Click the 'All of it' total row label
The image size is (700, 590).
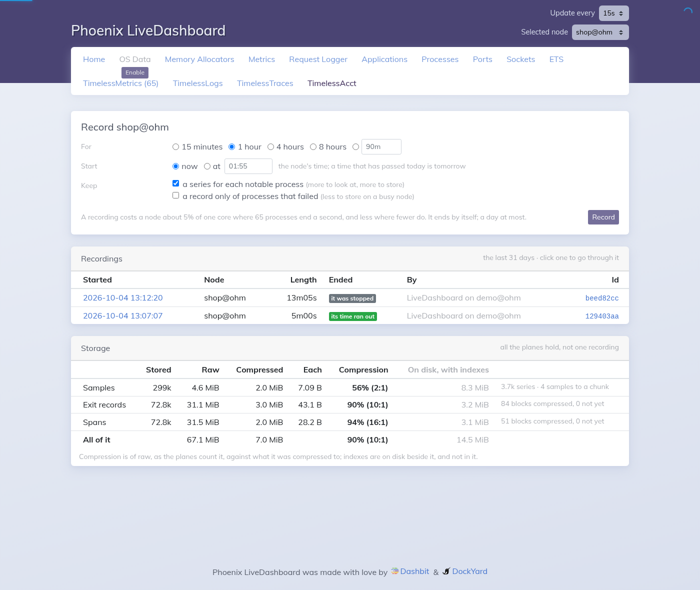[96, 440]
